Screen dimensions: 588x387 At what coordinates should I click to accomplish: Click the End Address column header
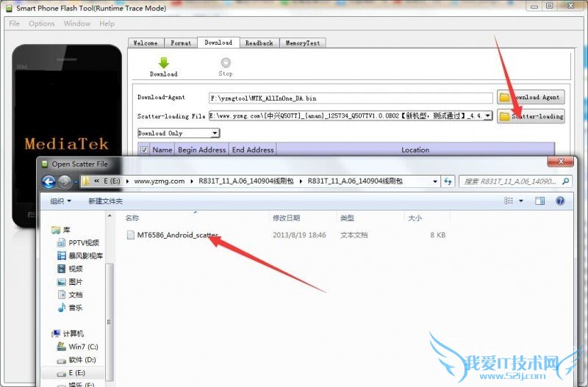point(253,150)
